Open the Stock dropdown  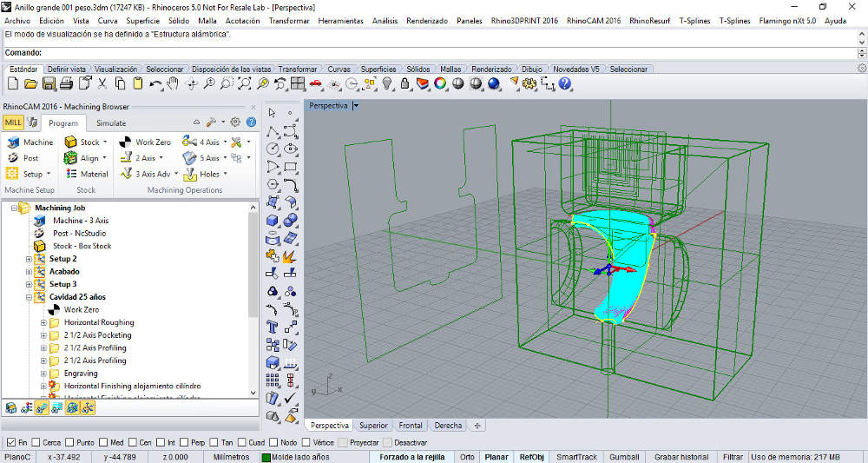coord(86,142)
